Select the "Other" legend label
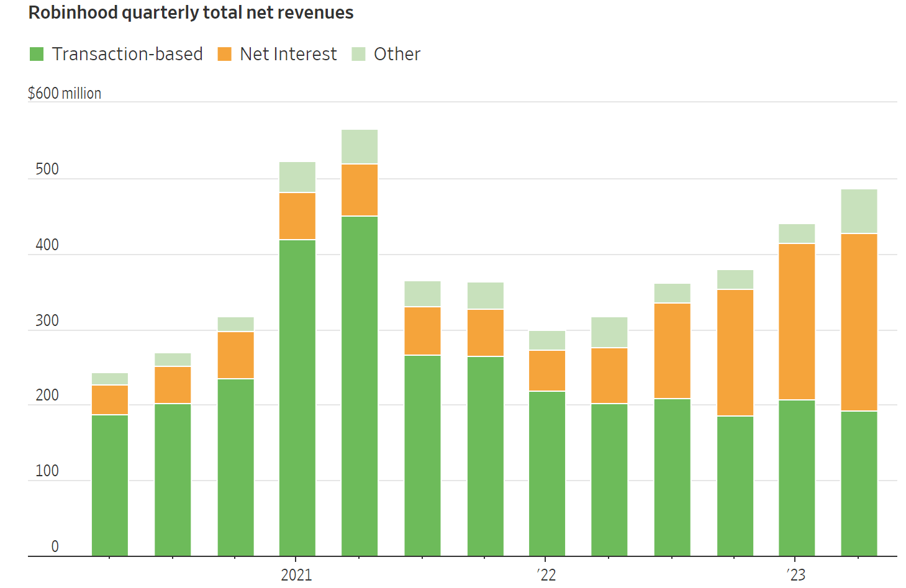Screen dimensions: 906x588 point(397,54)
